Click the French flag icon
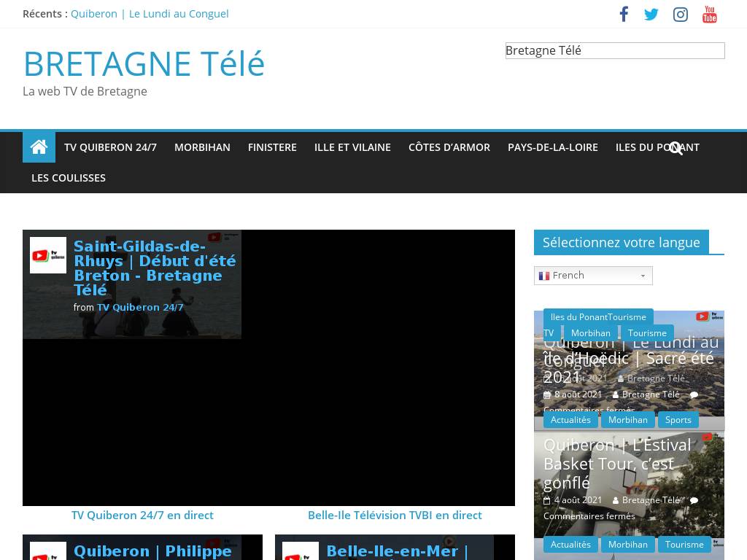 click(544, 276)
